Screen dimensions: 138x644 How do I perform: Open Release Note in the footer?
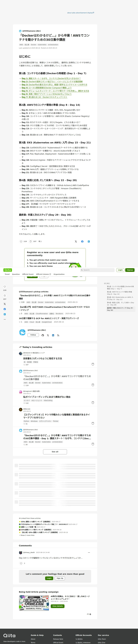(58, 639)
